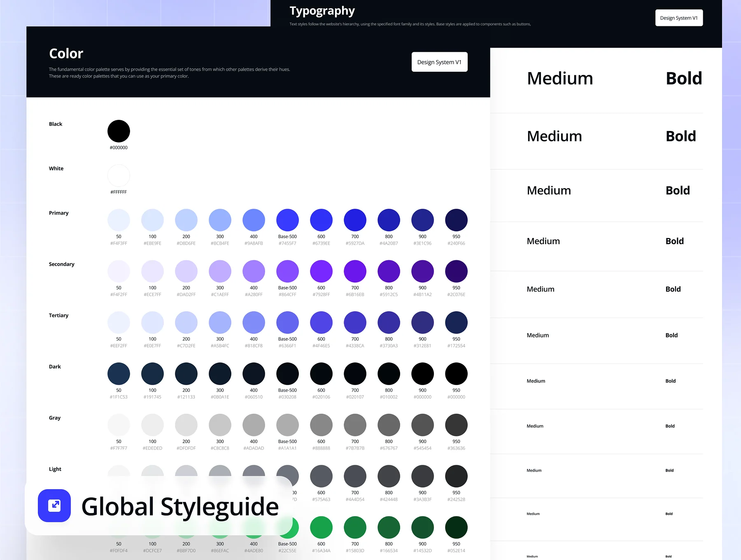Image resolution: width=741 pixels, height=560 pixels.
Task: Pick Light 600 swatch #575A63
Action: tap(321, 476)
